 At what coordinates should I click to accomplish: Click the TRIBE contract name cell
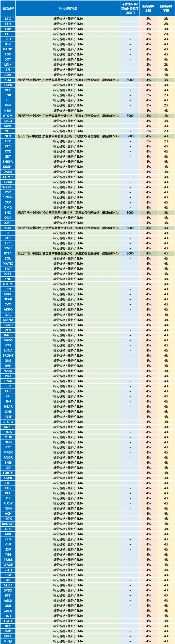click(8, 560)
